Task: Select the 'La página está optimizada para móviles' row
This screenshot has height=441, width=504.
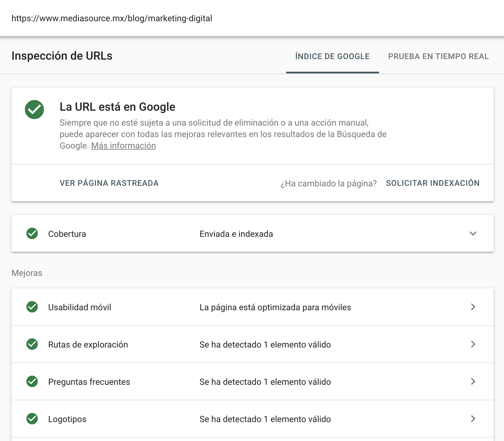Action: tap(275, 307)
